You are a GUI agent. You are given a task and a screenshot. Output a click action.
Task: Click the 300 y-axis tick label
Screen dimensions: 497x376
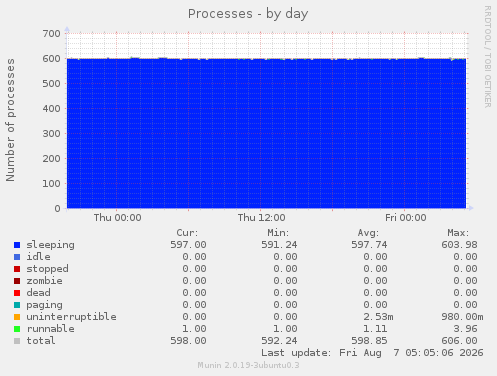51,133
